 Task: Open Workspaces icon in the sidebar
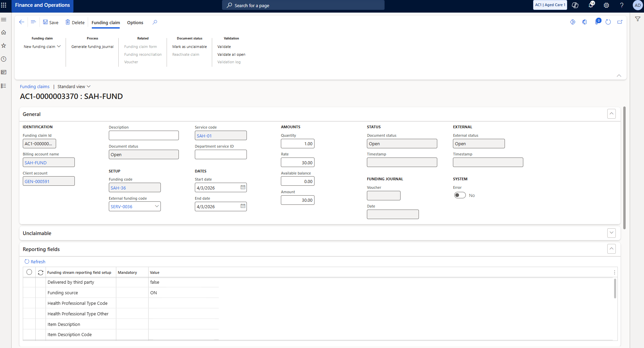(x=4, y=72)
